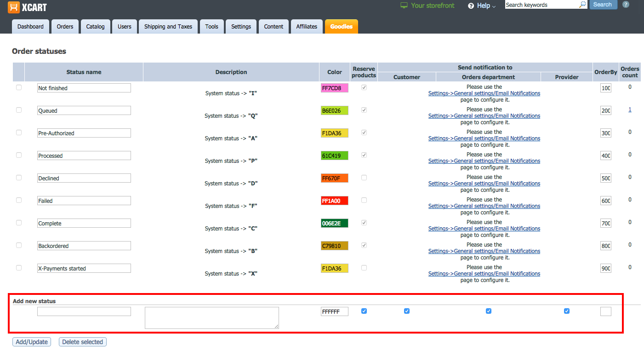644x357 pixels.
Task: Focus the Search keywords field
Action: (x=541, y=5)
